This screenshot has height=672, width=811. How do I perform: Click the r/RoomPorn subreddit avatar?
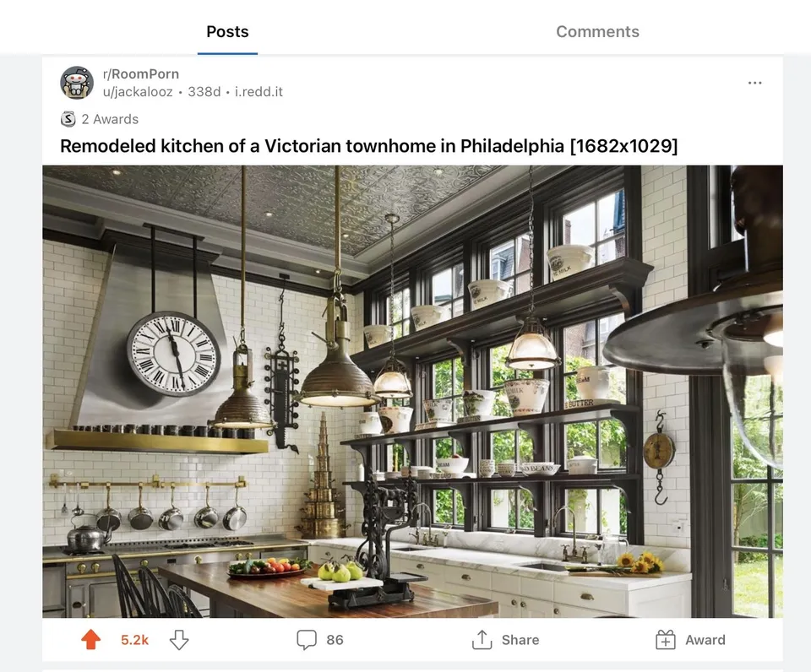pyautogui.click(x=77, y=82)
